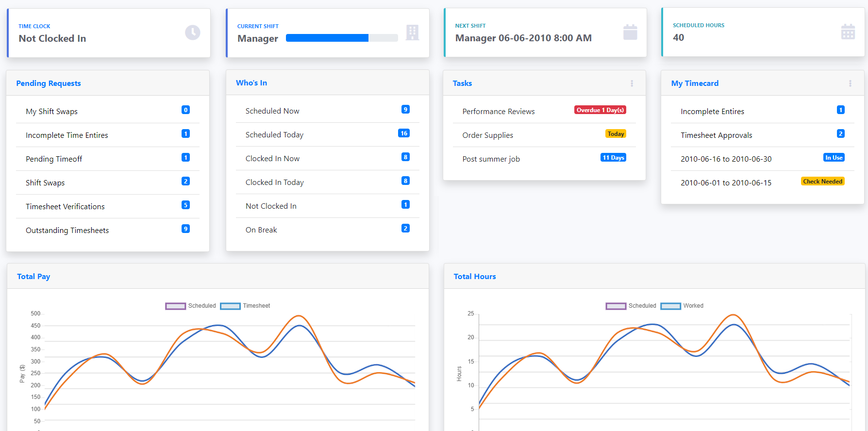The height and width of the screenshot is (431, 868).
Task: Click the Scheduled Today badge 16
Action: pyautogui.click(x=404, y=133)
